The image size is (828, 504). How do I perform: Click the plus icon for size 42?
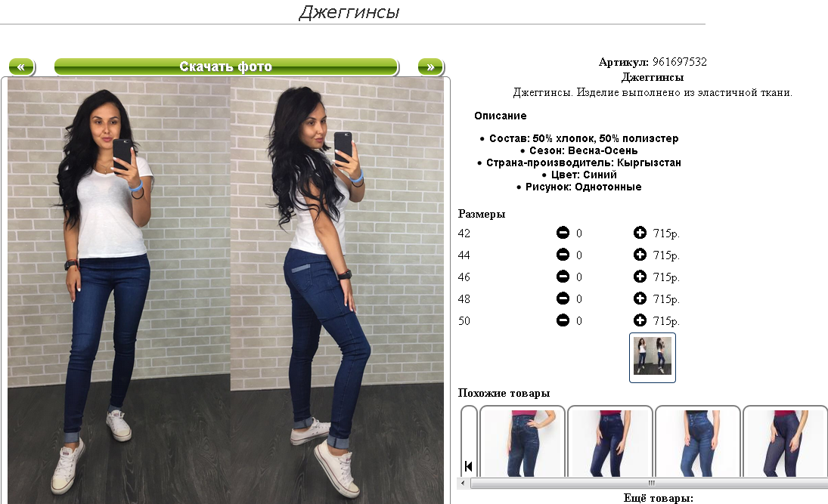[x=640, y=232]
